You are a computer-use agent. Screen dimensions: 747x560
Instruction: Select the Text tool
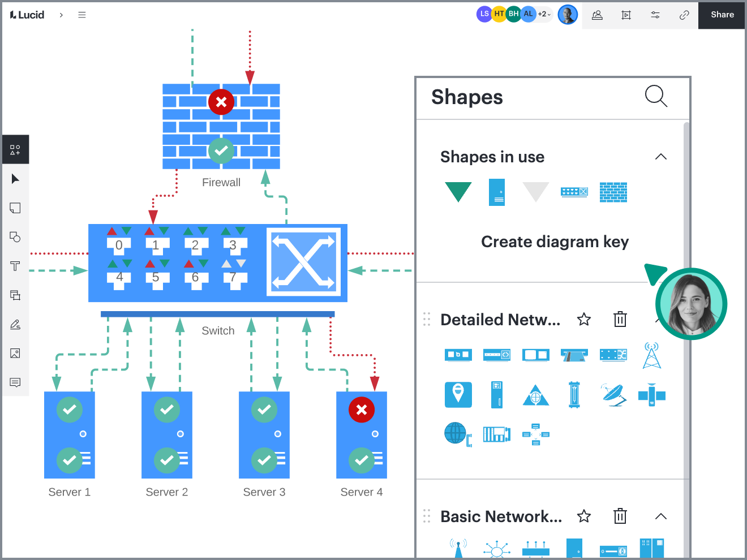click(x=15, y=266)
